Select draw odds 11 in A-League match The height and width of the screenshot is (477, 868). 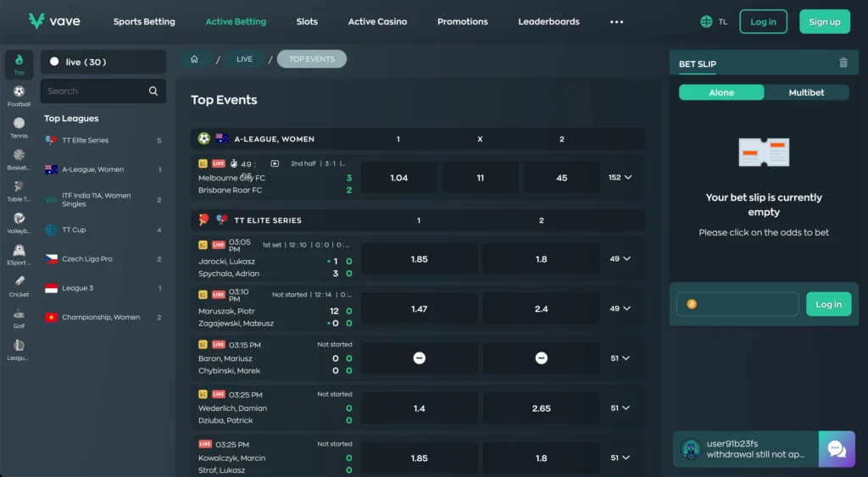(x=480, y=178)
